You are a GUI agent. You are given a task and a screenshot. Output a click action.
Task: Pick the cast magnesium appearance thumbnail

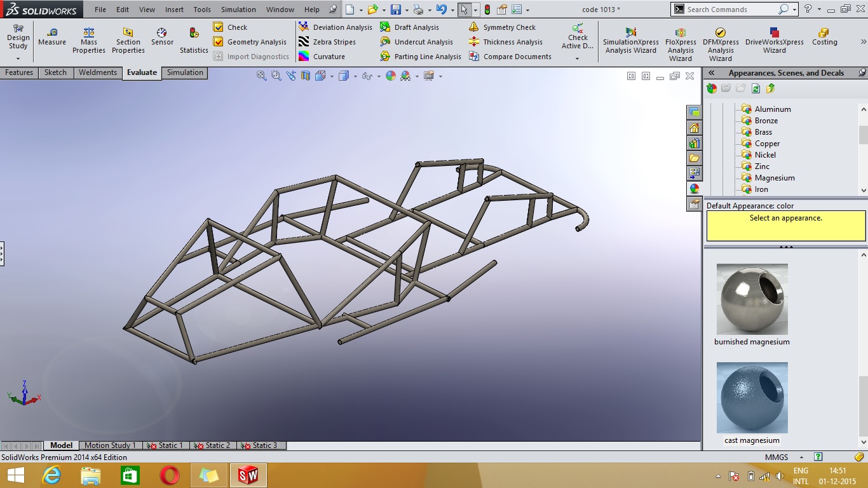pos(752,398)
